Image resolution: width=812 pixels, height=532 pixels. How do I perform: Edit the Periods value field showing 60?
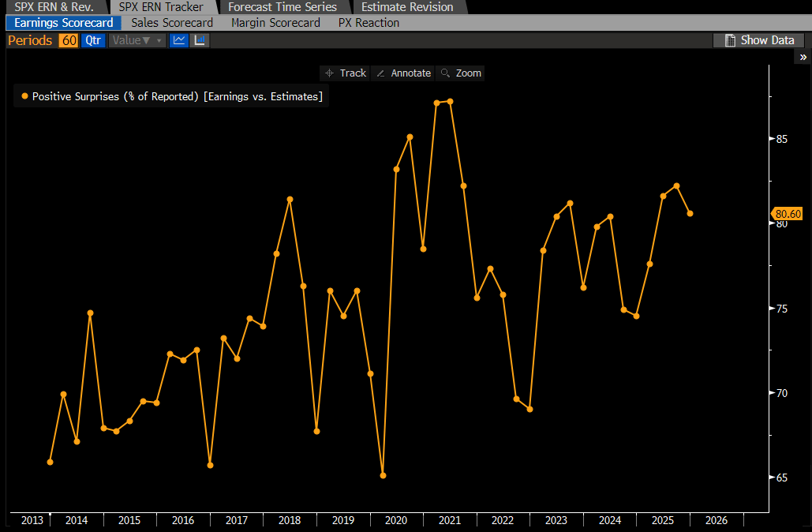(x=69, y=40)
